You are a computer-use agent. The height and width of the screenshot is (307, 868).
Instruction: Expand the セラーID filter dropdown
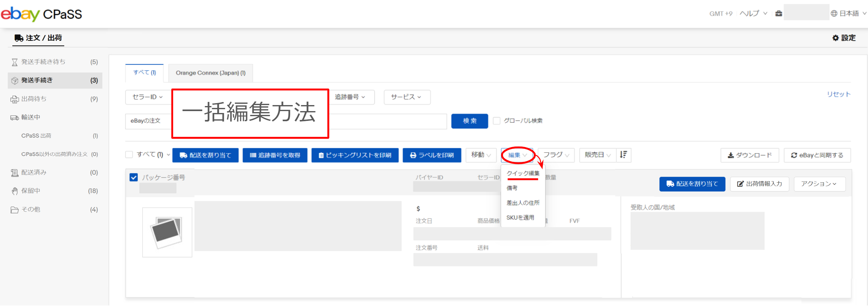(148, 97)
